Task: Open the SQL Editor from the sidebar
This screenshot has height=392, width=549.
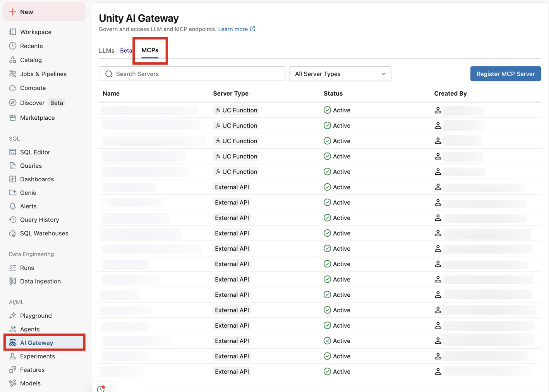Action: [x=13, y=152]
